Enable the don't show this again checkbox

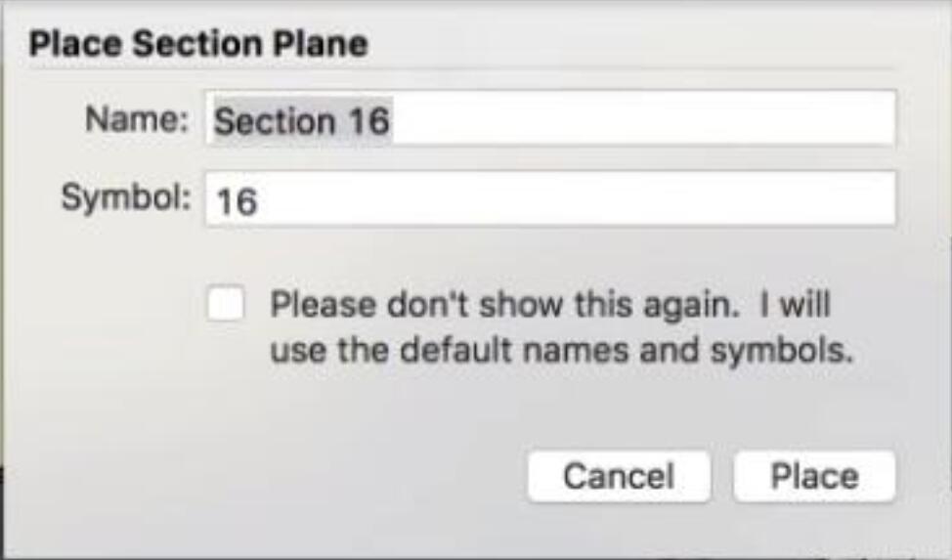(226, 302)
